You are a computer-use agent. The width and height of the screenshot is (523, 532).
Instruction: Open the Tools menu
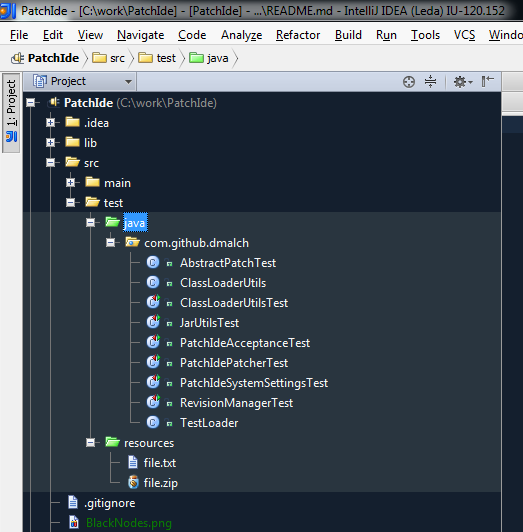(425, 35)
